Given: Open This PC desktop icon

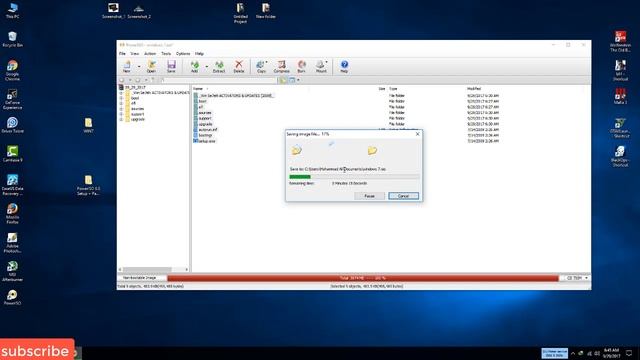Looking at the screenshot, I should [12, 11].
